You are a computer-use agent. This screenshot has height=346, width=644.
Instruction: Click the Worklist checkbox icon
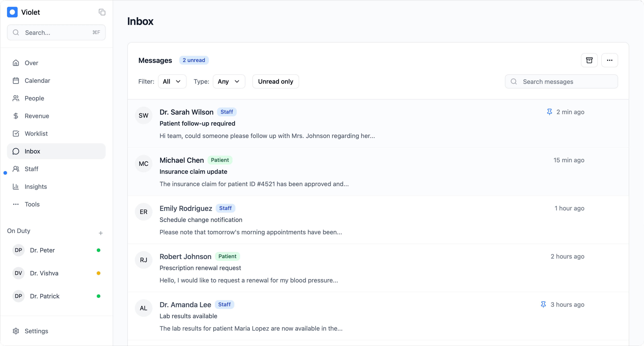[x=16, y=134]
